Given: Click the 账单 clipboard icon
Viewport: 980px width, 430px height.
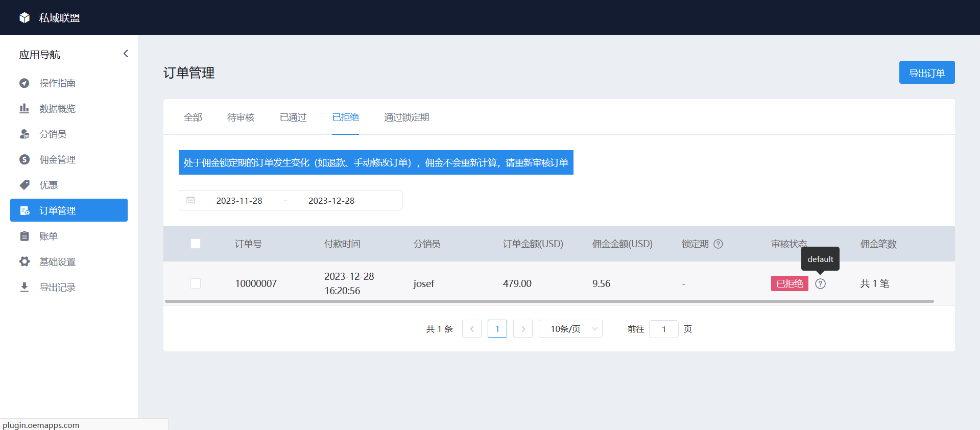Looking at the screenshot, I should pyautogui.click(x=25, y=236).
